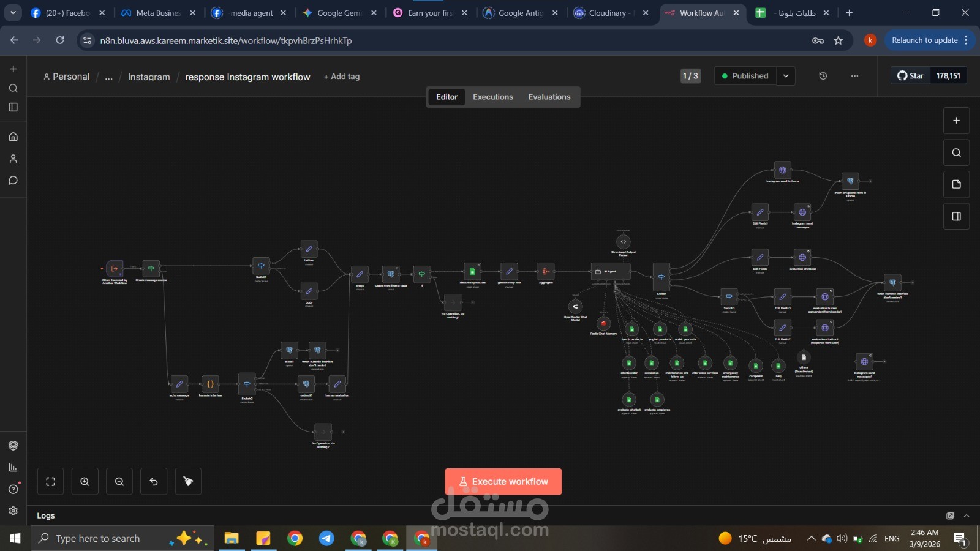Open the add node panel

[956, 121]
